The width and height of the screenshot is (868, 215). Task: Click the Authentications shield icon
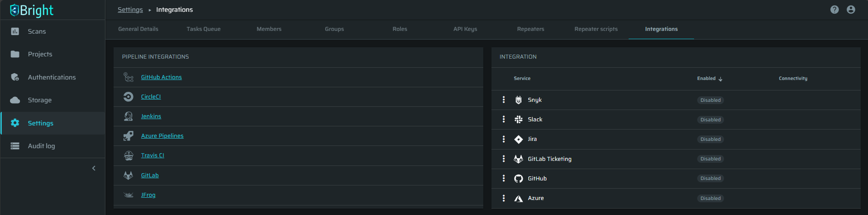[15, 77]
